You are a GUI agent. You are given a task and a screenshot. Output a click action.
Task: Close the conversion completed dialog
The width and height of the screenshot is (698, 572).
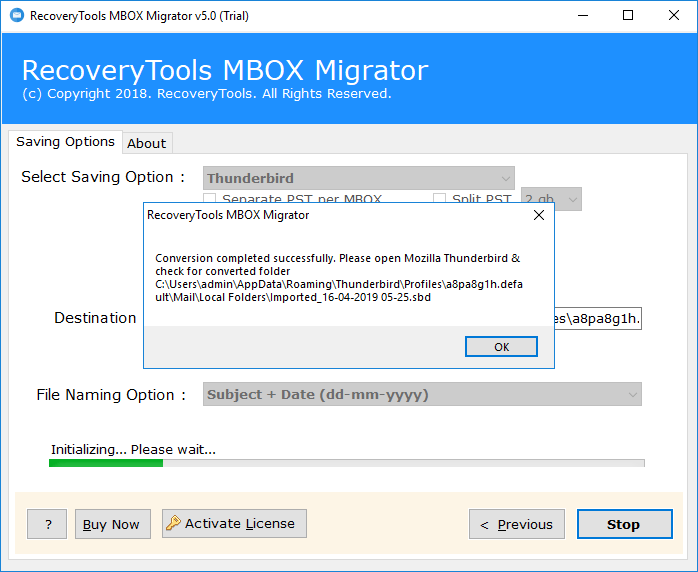(x=539, y=215)
